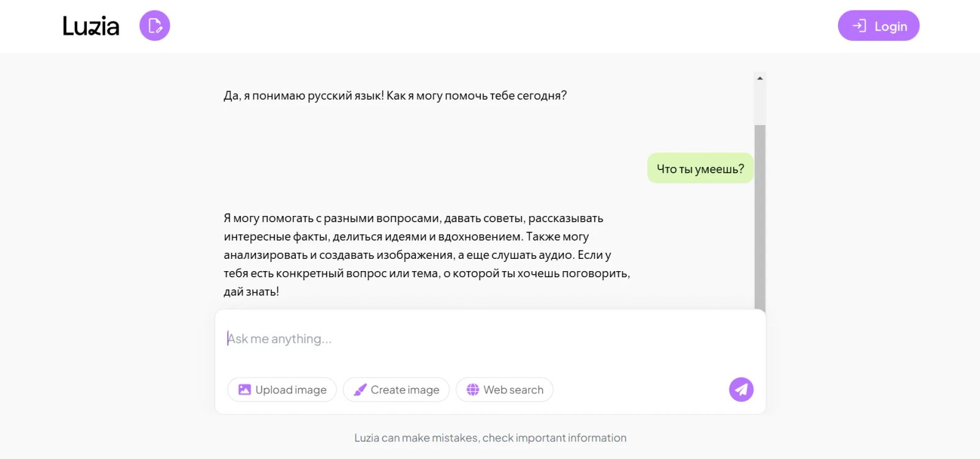The height and width of the screenshot is (459, 980).
Task: Click the Luzia logo
Action: [89, 26]
